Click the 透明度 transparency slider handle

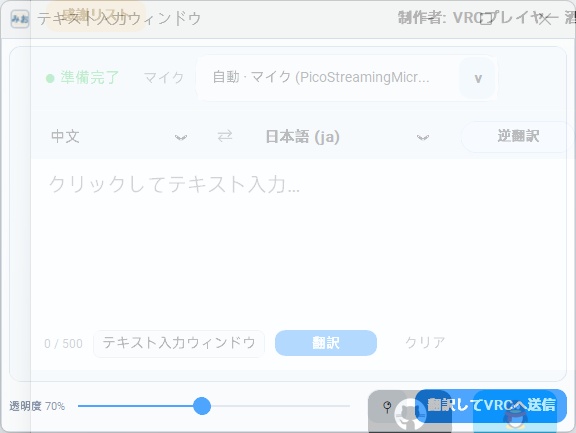202,406
